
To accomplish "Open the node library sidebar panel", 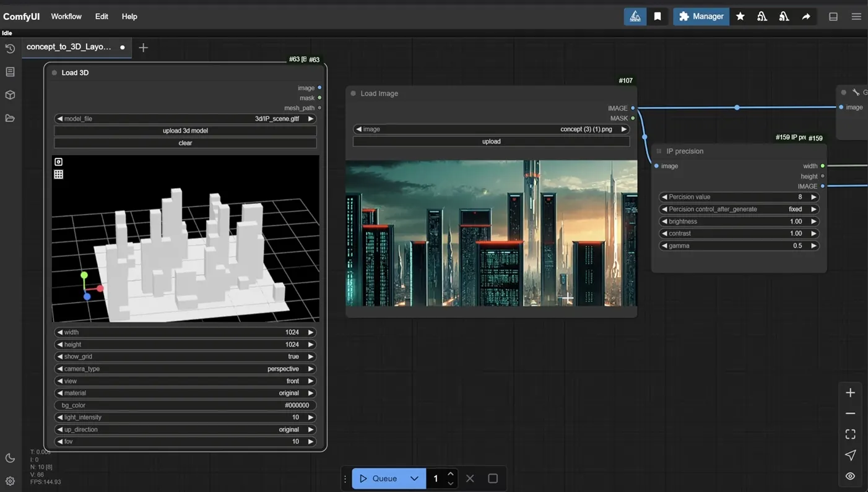I will [x=9, y=71].
